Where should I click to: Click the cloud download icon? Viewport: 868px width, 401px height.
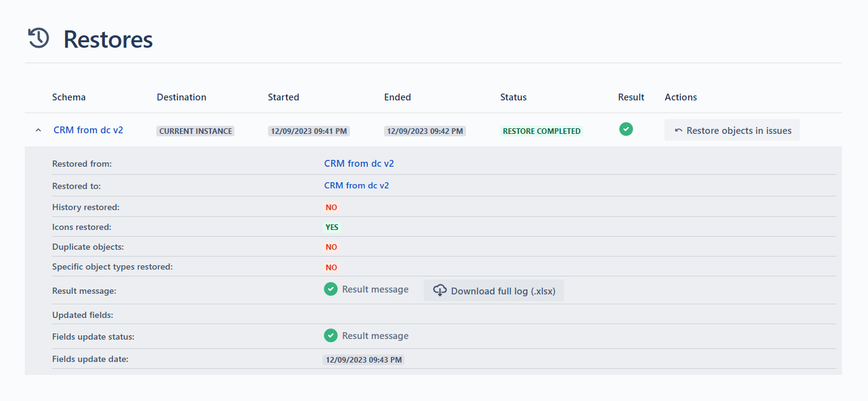tap(440, 290)
